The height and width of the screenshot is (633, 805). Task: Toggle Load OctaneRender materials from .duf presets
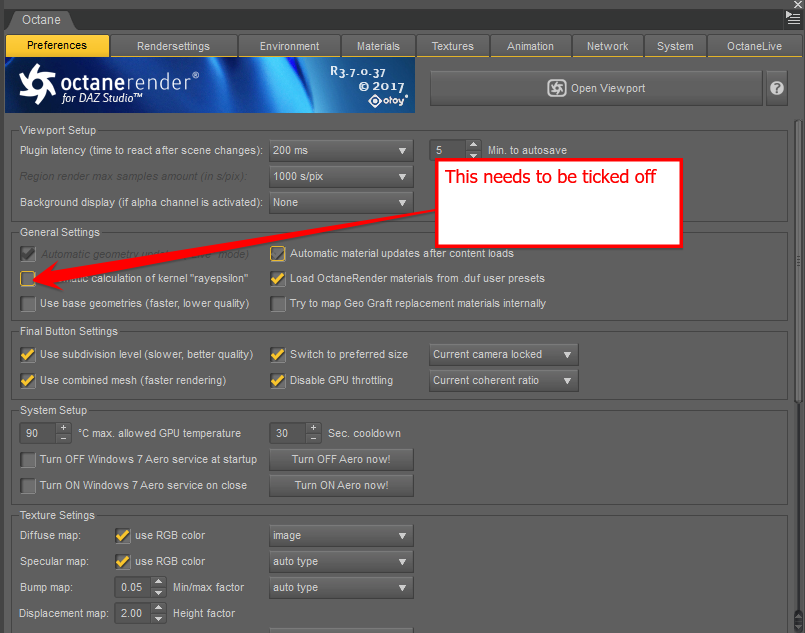click(278, 278)
